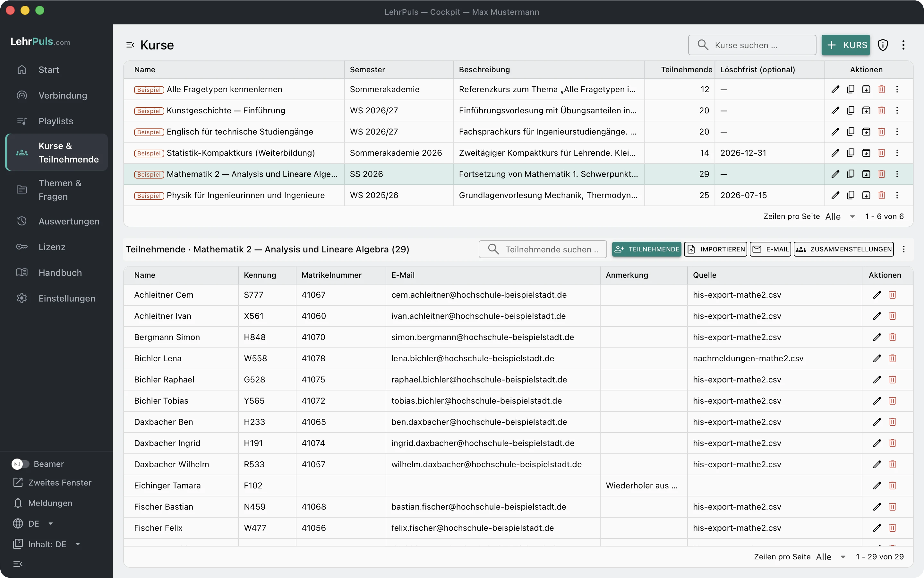Viewport: 924px width, 578px height.
Task: Open the Teilnehmende panel overflow menu
Action: coord(904,249)
